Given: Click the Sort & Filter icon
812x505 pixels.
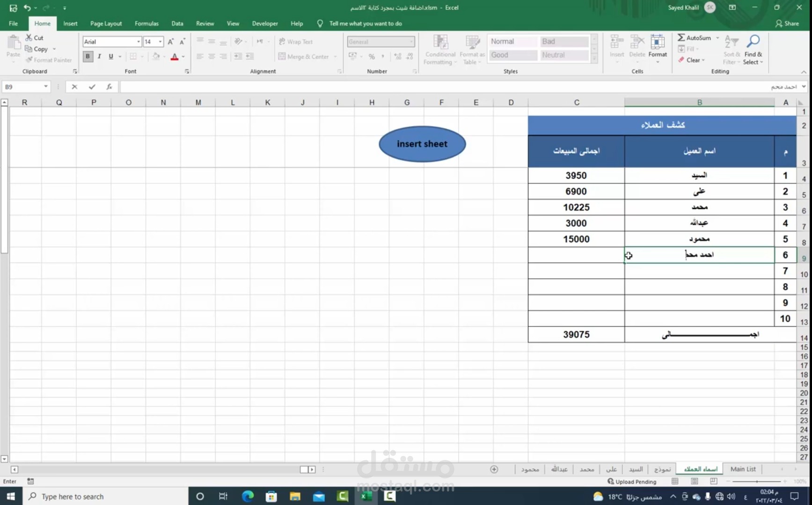Looking at the screenshot, I should [732, 42].
